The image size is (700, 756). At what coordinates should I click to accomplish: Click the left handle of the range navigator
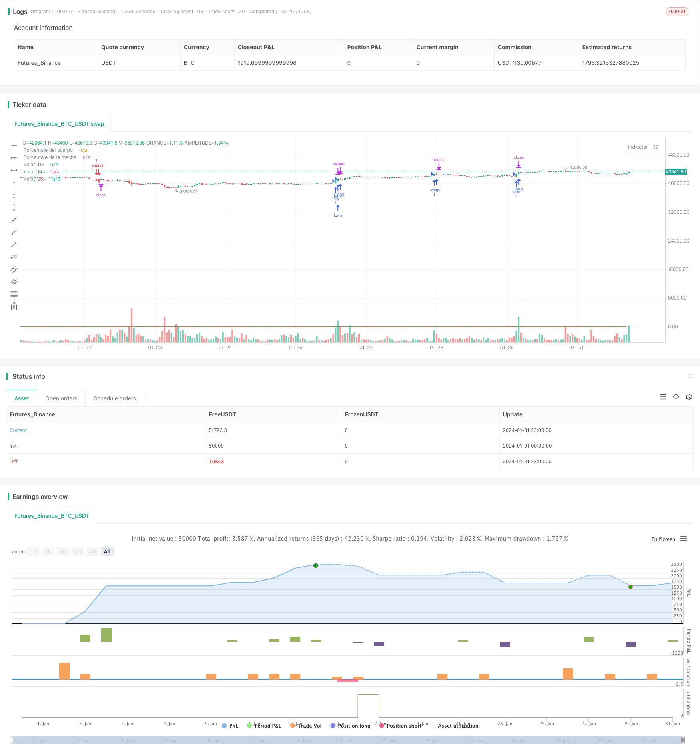coord(12,740)
